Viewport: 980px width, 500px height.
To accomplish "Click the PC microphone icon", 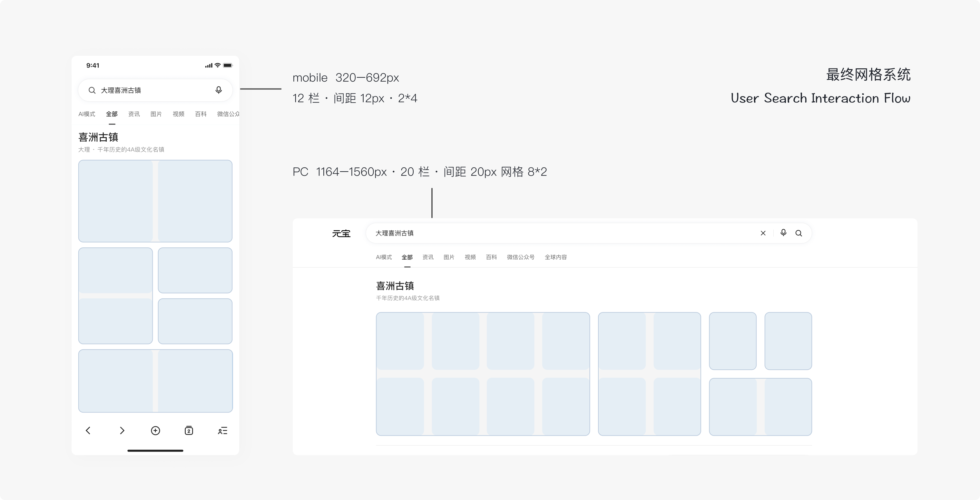I will point(783,233).
